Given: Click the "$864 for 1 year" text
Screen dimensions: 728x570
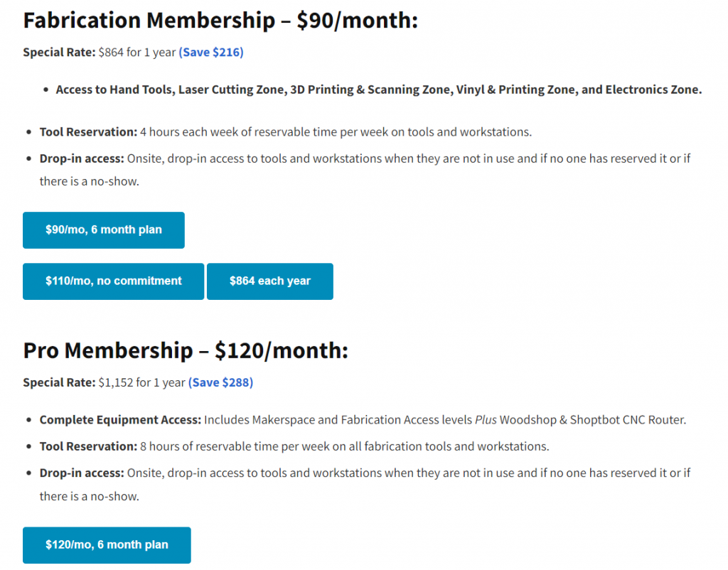Looking at the screenshot, I should (x=136, y=53).
